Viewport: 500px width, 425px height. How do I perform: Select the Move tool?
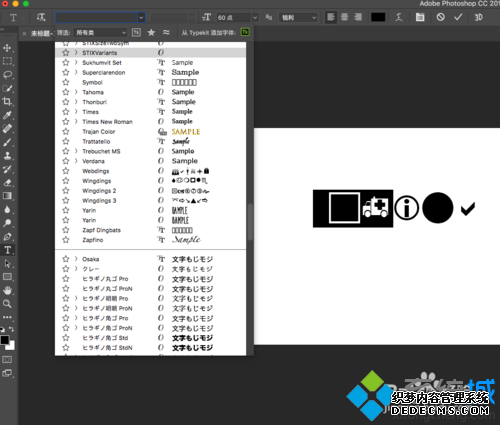point(7,48)
